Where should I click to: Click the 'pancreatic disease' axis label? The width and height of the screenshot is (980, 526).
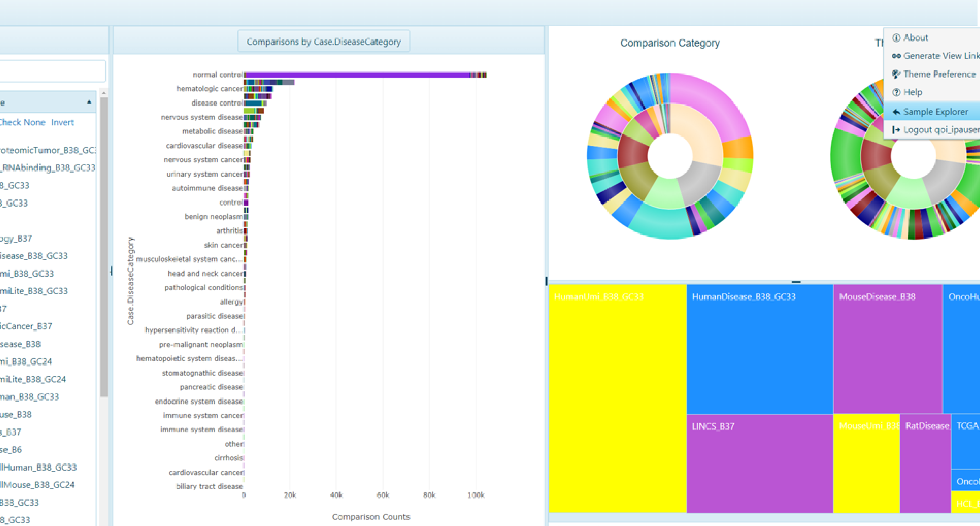(x=211, y=387)
